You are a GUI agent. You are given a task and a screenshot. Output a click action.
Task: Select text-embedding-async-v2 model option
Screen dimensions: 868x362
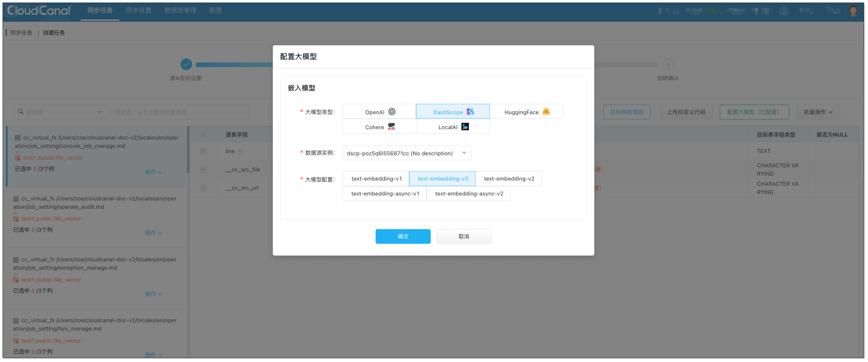[x=469, y=193]
